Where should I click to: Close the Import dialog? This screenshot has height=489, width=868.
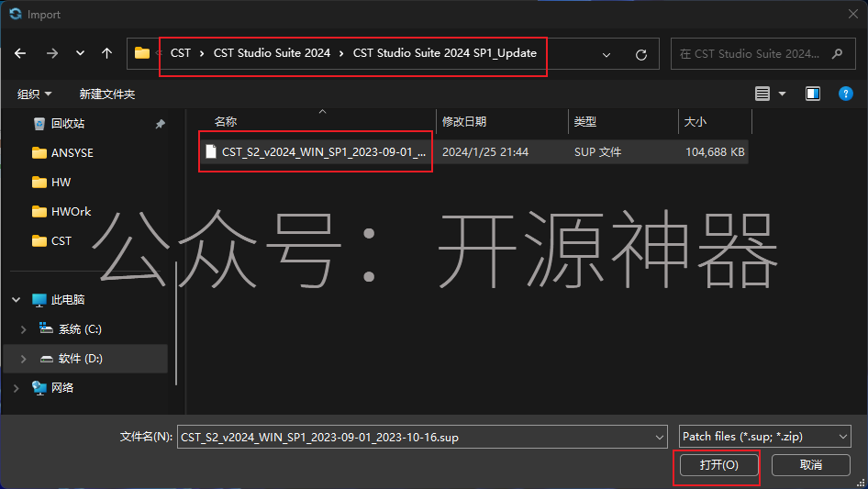coord(853,14)
